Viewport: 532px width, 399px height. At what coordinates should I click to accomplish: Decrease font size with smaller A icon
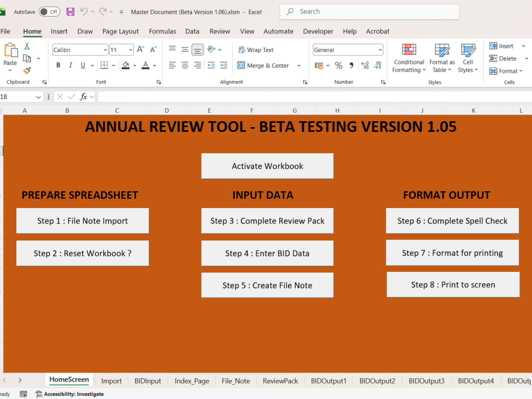(153, 49)
